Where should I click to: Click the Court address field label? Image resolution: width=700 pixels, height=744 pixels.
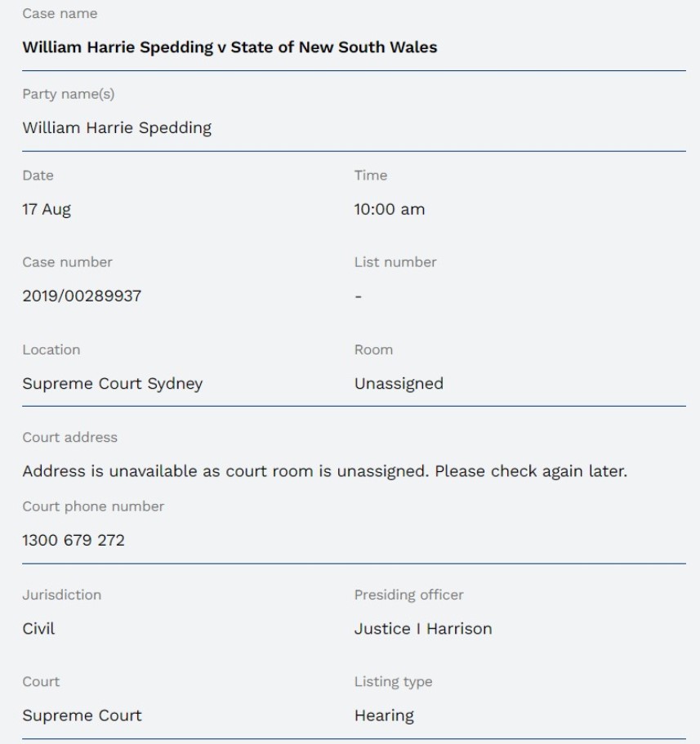69,437
